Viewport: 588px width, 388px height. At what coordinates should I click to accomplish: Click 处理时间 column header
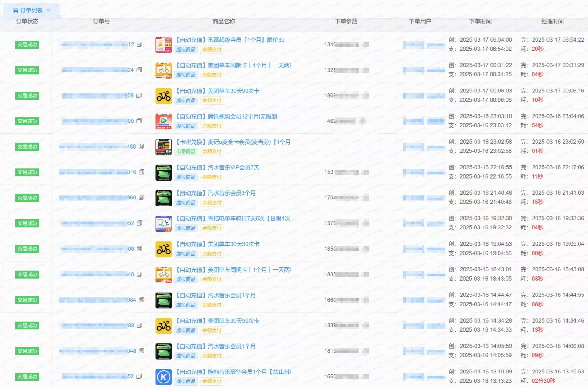tap(553, 22)
